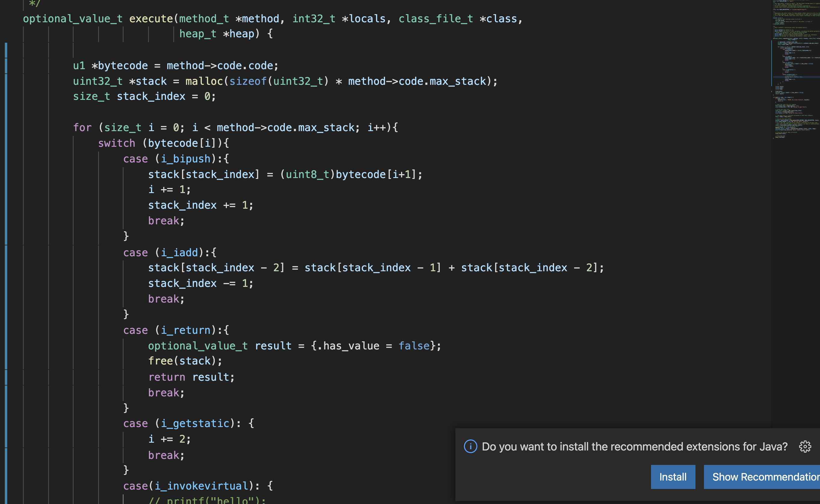The image size is (820, 504).
Task: Click the i_invokevirtual case label
Action: pos(201,486)
